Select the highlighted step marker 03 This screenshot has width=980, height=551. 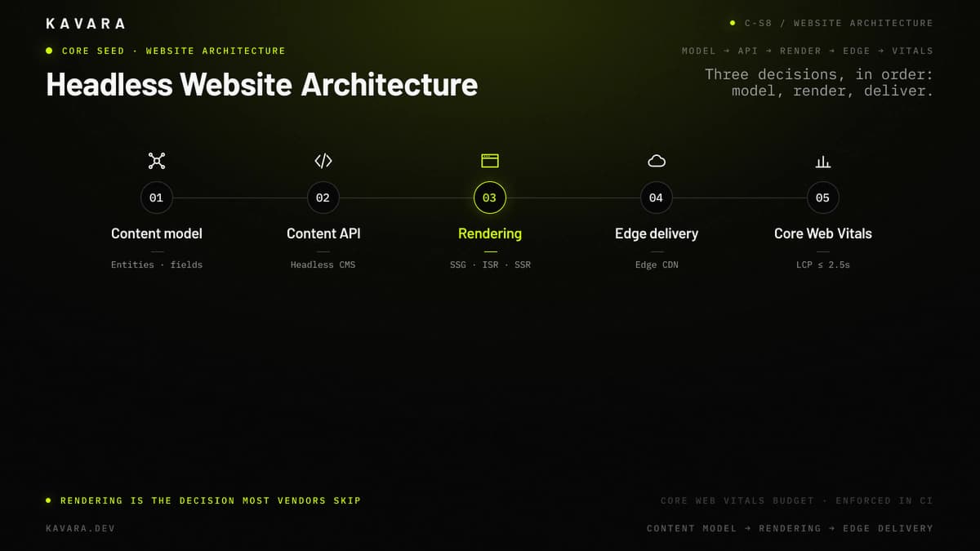pyautogui.click(x=490, y=198)
